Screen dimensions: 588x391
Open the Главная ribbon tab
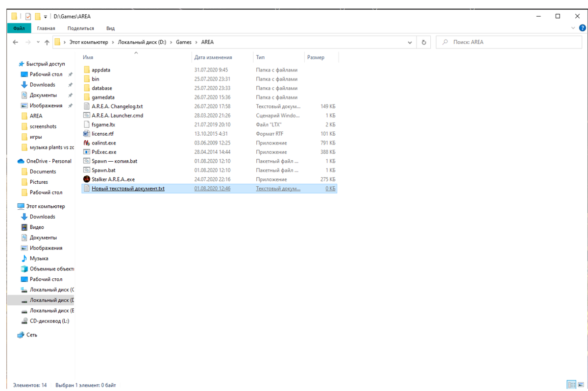coord(46,28)
